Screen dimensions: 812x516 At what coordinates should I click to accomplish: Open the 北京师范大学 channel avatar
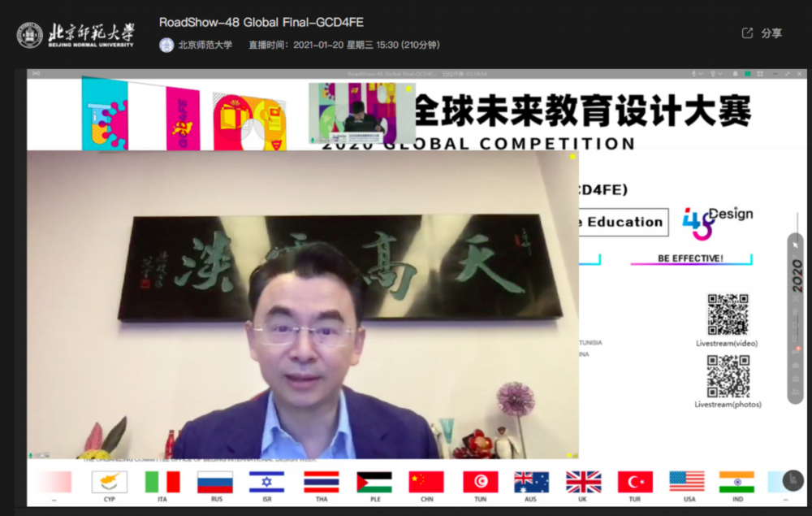166,45
